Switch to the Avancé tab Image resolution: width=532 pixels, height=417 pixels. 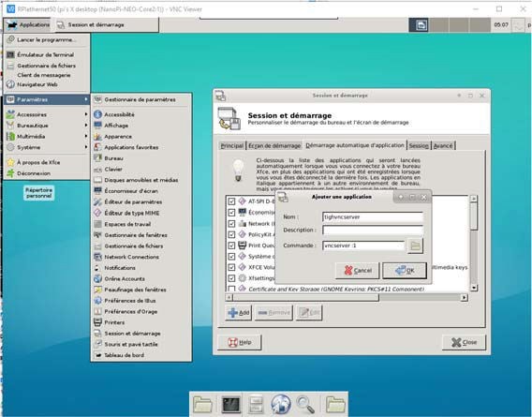[x=443, y=145]
